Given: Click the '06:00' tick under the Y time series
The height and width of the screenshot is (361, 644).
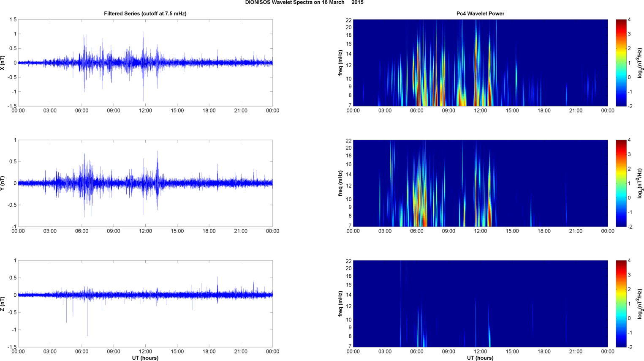Looking at the screenshot, I should point(82,231).
